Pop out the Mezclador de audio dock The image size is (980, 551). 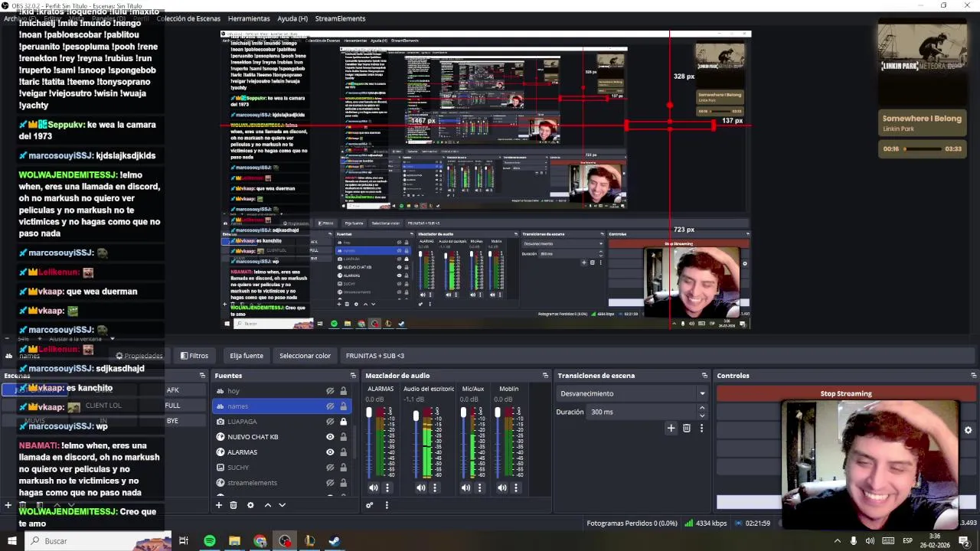click(x=545, y=376)
